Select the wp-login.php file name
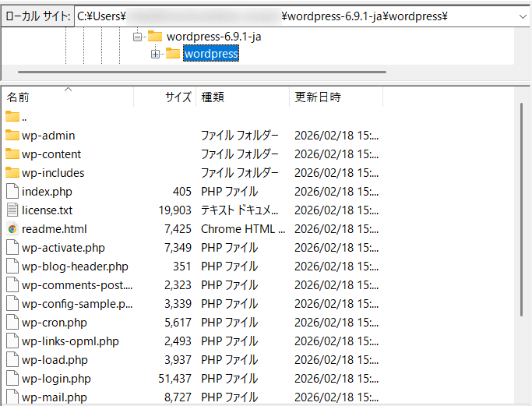 [x=56, y=379]
